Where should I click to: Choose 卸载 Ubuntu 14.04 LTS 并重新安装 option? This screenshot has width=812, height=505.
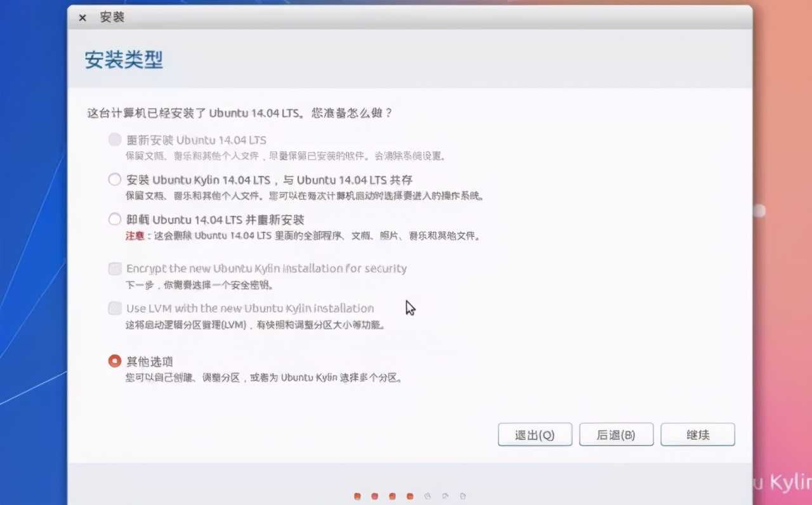pyautogui.click(x=115, y=220)
